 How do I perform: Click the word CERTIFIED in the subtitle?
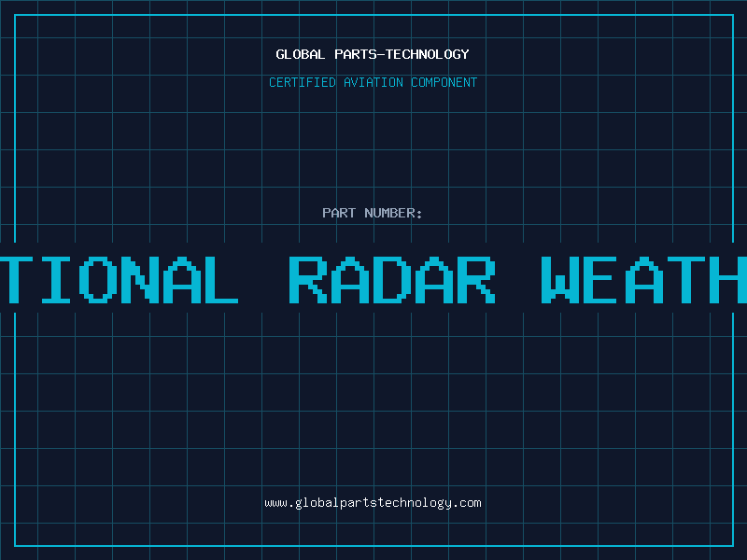tap(303, 82)
